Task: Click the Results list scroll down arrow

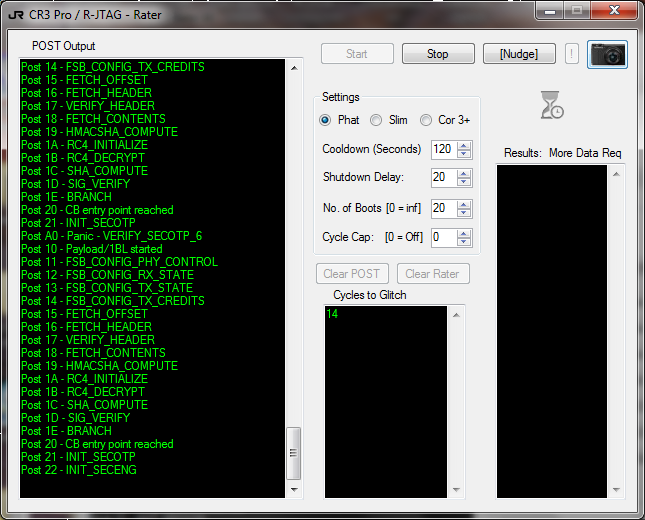Action: point(616,490)
